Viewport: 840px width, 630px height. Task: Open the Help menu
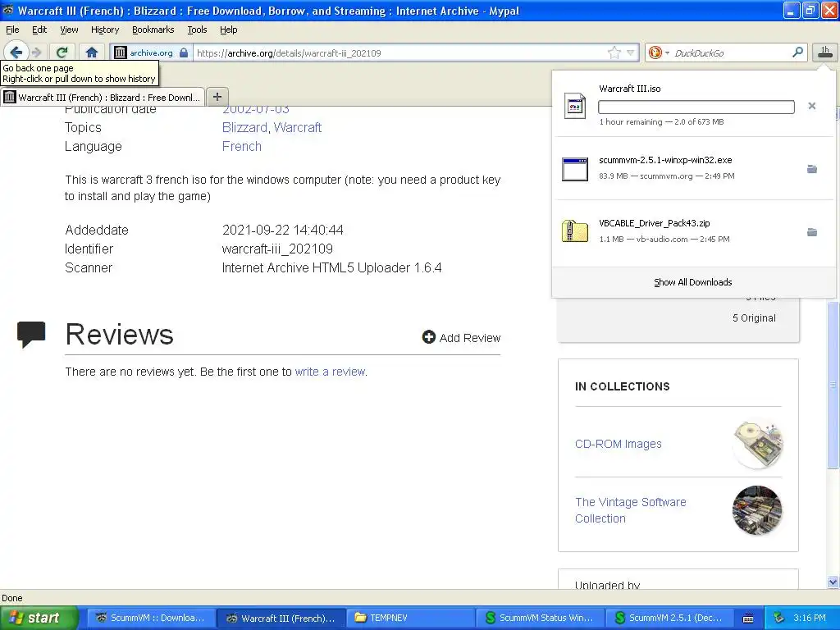[228, 30]
